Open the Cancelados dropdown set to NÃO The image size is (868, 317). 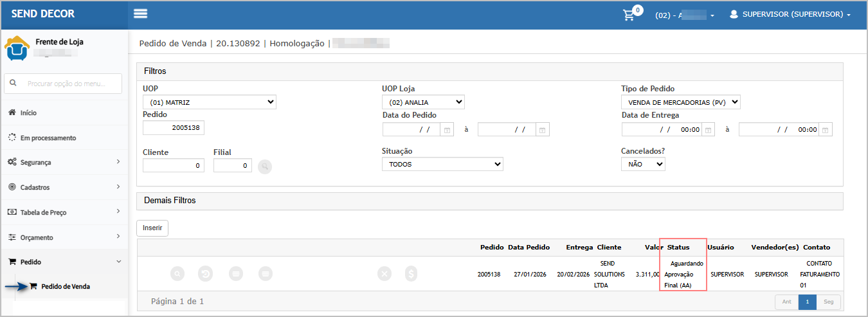pyautogui.click(x=642, y=165)
